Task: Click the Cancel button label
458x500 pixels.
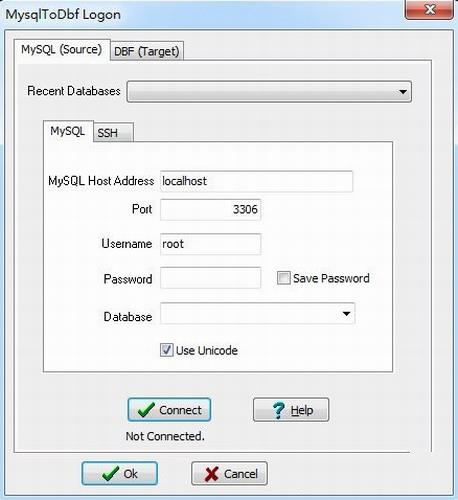Action: coord(241,474)
